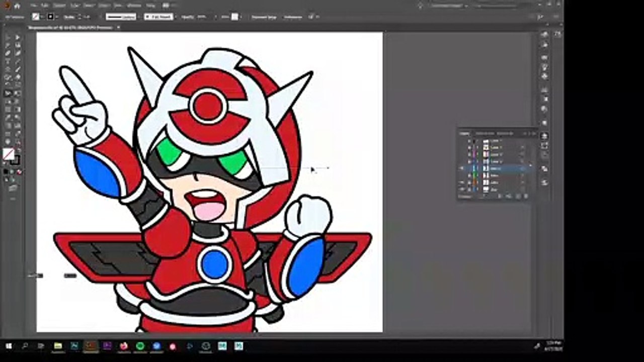Open the Help menu
The width and height of the screenshot is (644, 362).
coord(150,6)
